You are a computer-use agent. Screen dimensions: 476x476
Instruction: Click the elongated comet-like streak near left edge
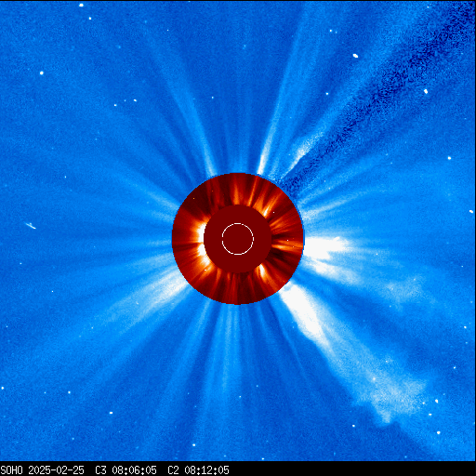[31, 226]
